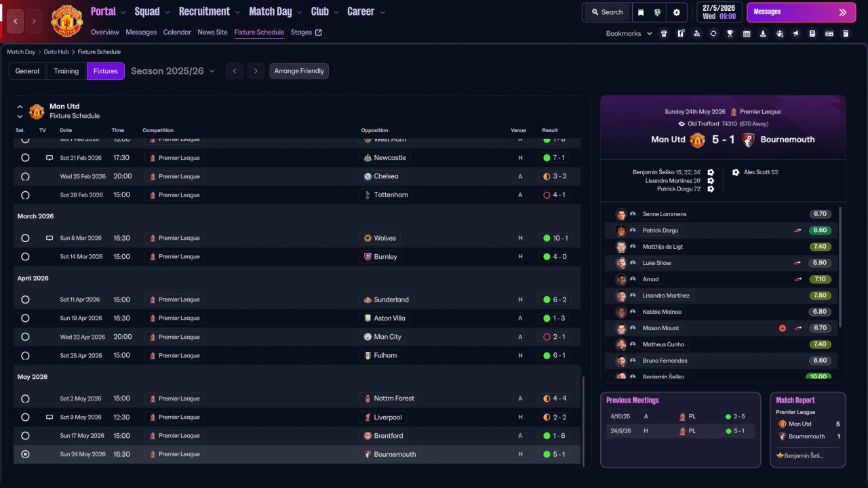
Task: Open the Stages sub-tab
Action: pos(307,33)
